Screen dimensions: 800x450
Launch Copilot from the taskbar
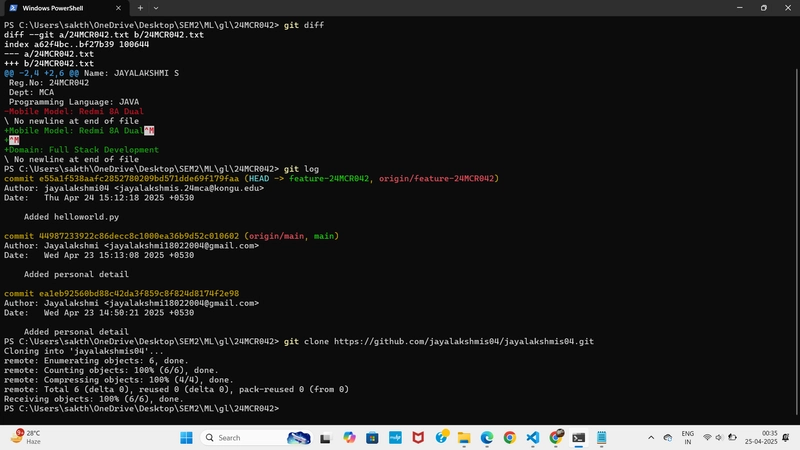349,438
